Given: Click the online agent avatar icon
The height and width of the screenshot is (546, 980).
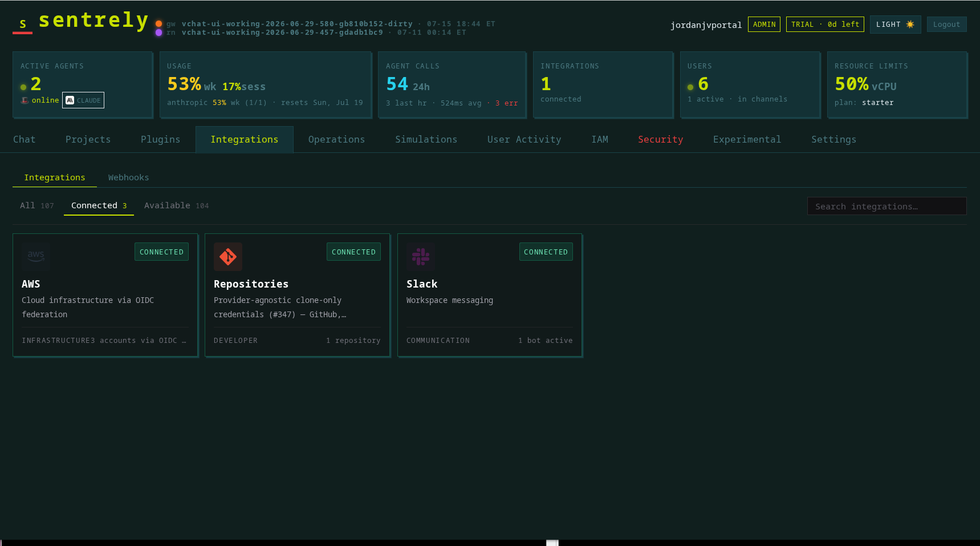Looking at the screenshot, I should pos(25,100).
